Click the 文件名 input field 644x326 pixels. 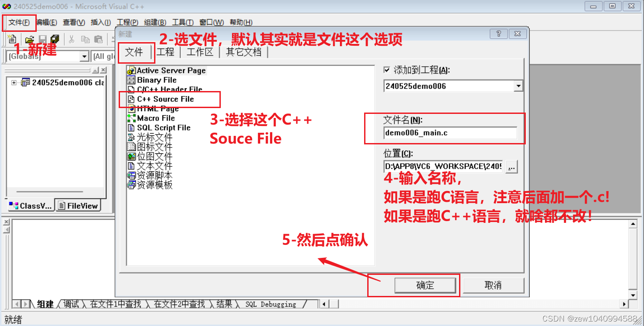click(x=451, y=133)
